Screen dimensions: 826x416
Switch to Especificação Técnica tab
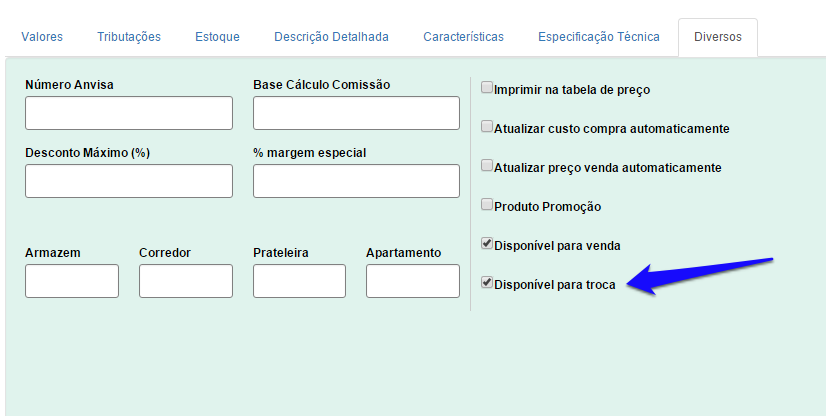pos(598,37)
